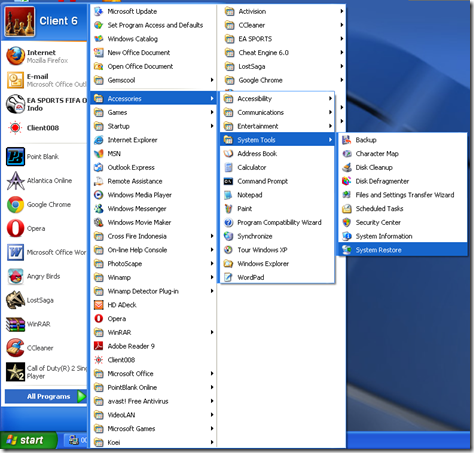Expand the Gemscool submenu arrow

(212, 80)
